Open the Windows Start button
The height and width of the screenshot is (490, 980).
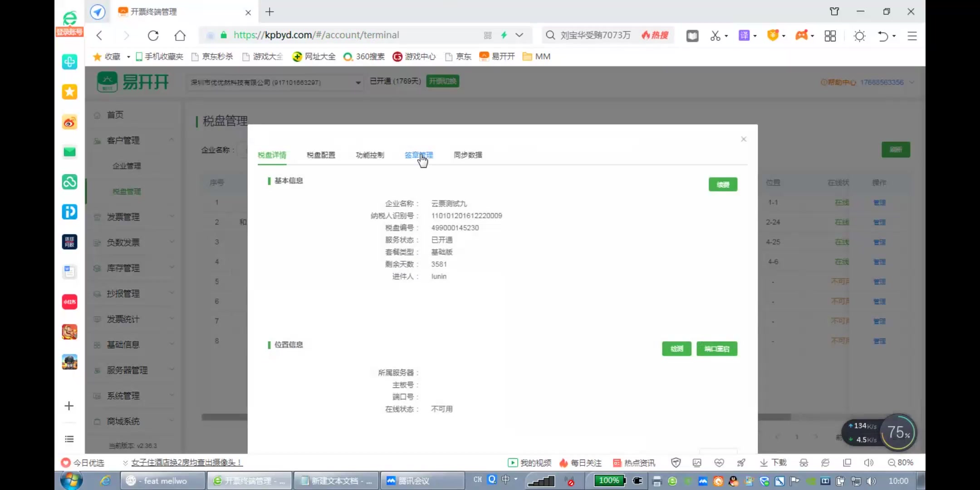tap(72, 480)
